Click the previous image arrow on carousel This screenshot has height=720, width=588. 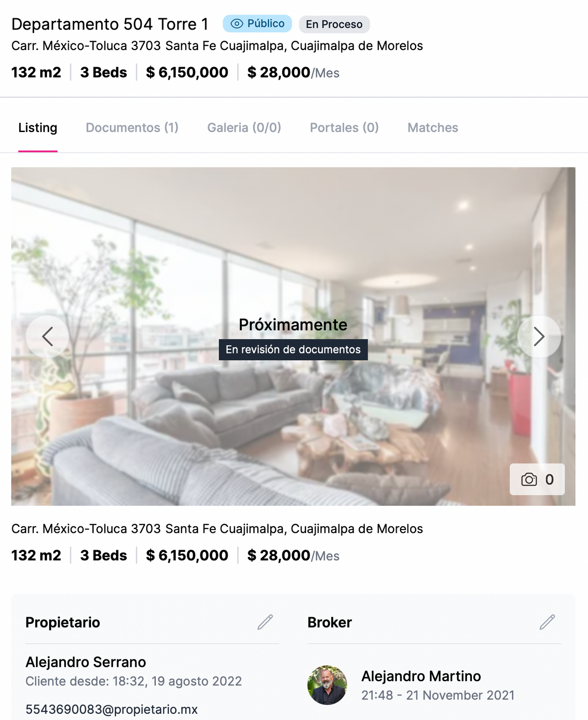pos(47,337)
